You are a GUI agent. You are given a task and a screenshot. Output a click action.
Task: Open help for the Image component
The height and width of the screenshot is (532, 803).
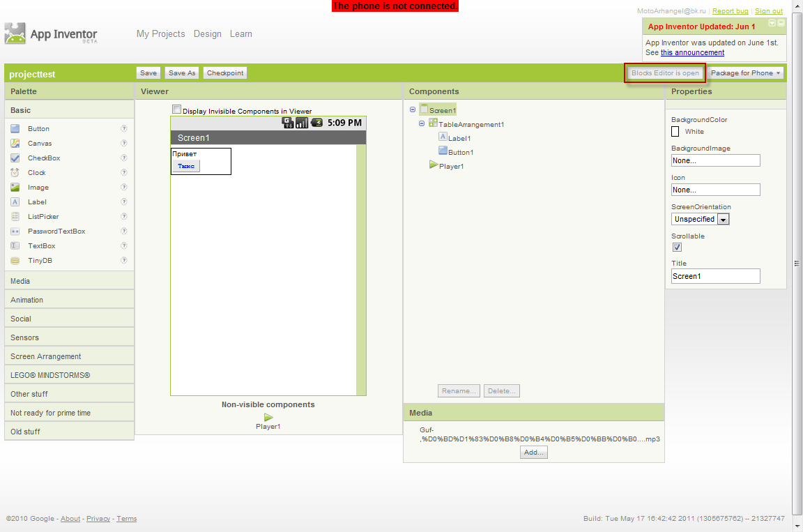click(x=124, y=187)
